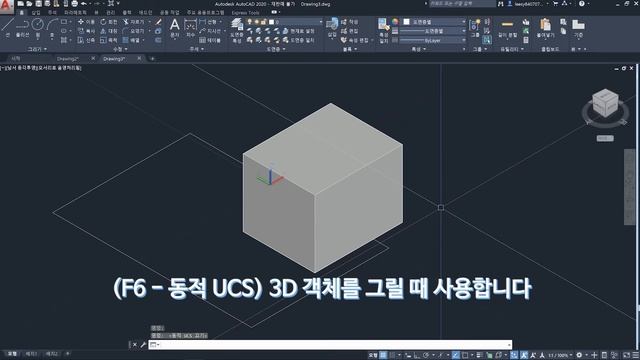The height and width of the screenshot is (360, 640).
Task: Toggle annotation visibility in status bar
Action: coord(524,355)
